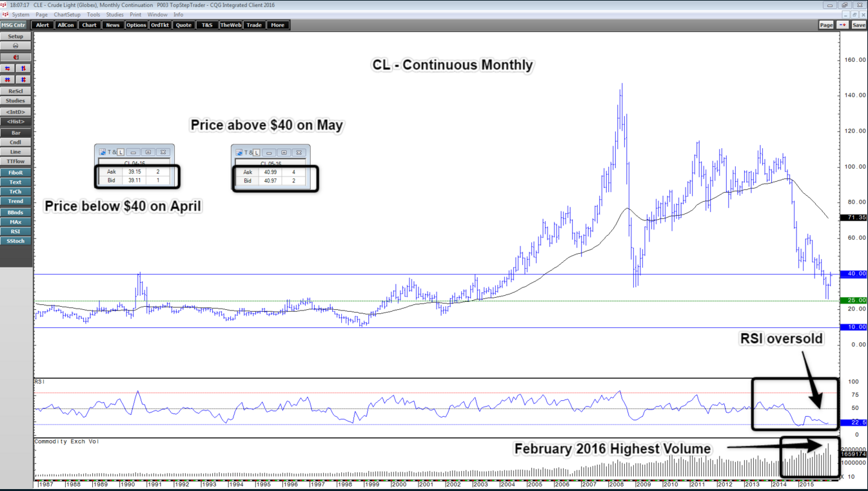
Task: Click the minus-plus zoom icon beside Page
Action: [843, 25]
